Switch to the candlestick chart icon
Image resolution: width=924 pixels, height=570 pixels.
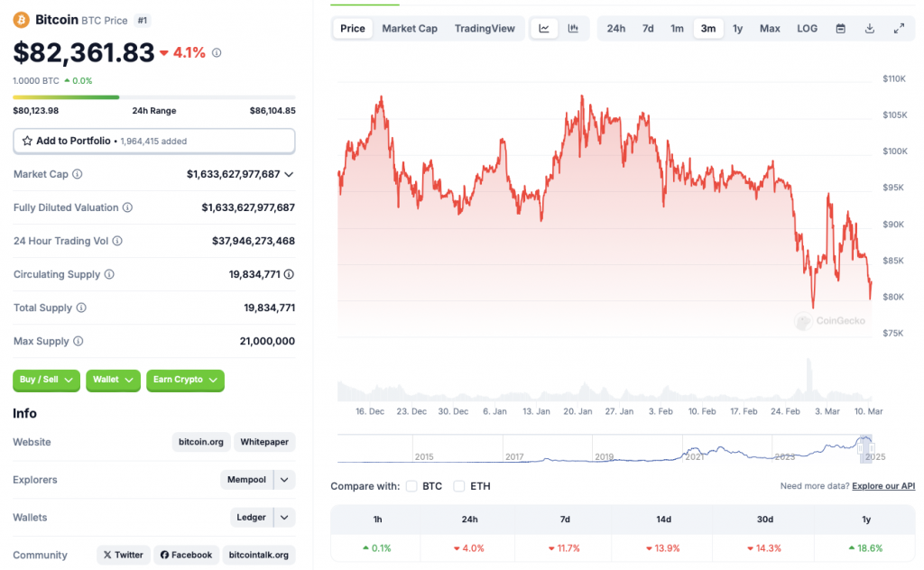coord(573,28)
